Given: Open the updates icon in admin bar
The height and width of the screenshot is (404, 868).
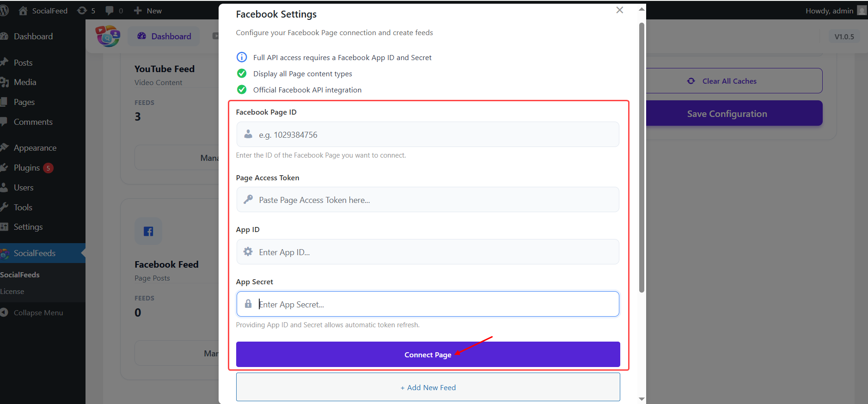Looking at the screenshot, I should [x=82, y=11].
